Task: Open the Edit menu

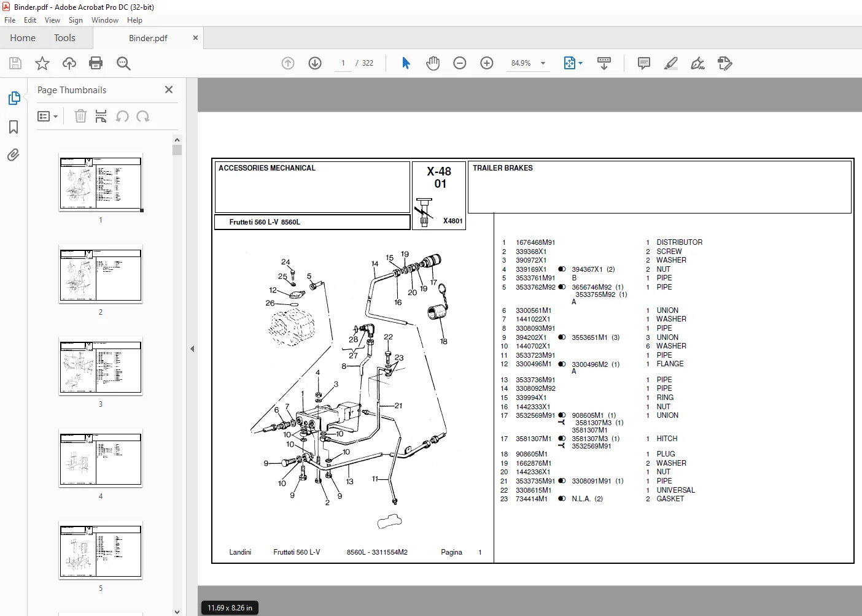Action: point(30,20)
